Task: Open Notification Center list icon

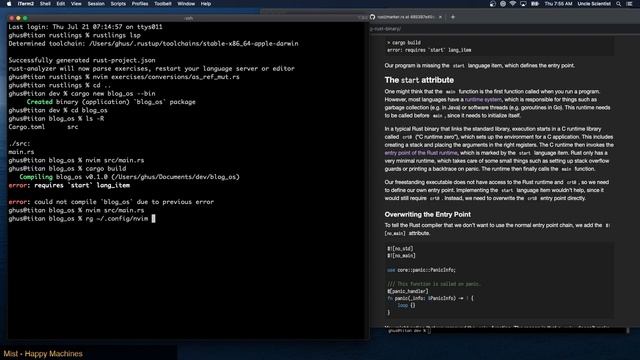Action: [629, 4]
